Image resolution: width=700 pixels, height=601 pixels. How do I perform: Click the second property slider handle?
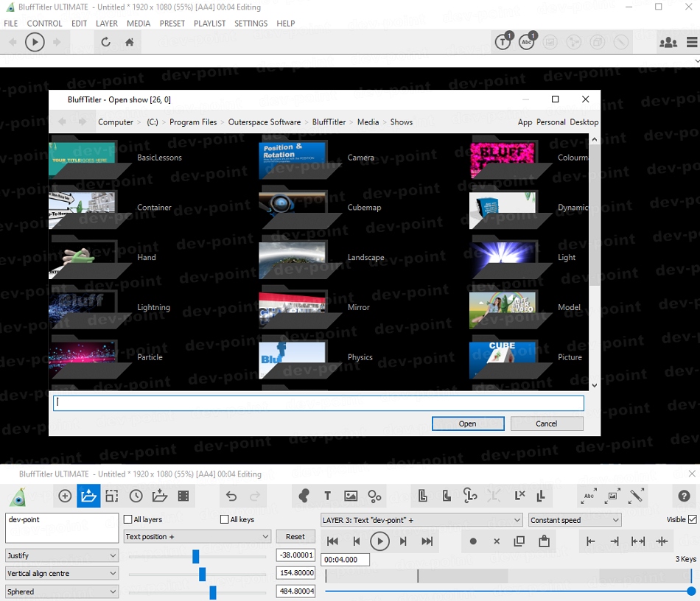click(202, 574)
